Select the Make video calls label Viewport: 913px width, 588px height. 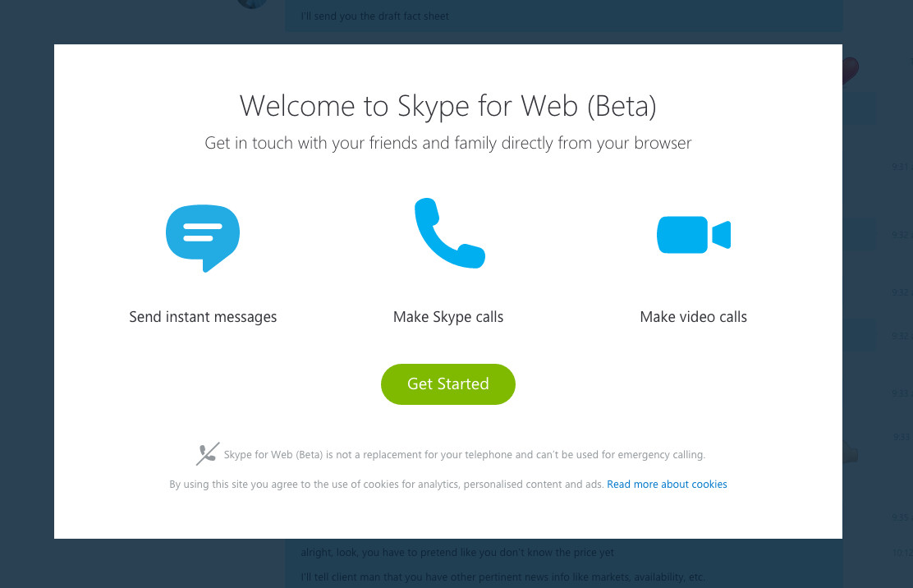click(x=693, y=317)
